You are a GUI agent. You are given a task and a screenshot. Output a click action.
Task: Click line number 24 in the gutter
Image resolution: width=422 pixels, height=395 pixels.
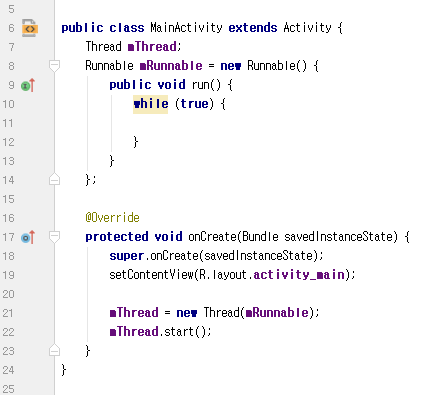(x=8, y=370)
